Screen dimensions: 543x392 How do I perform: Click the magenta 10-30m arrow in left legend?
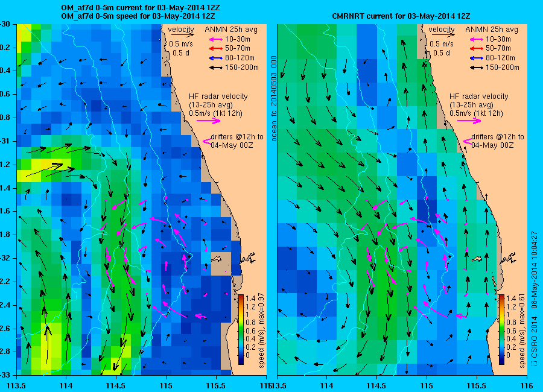click(x=215, y=39)
